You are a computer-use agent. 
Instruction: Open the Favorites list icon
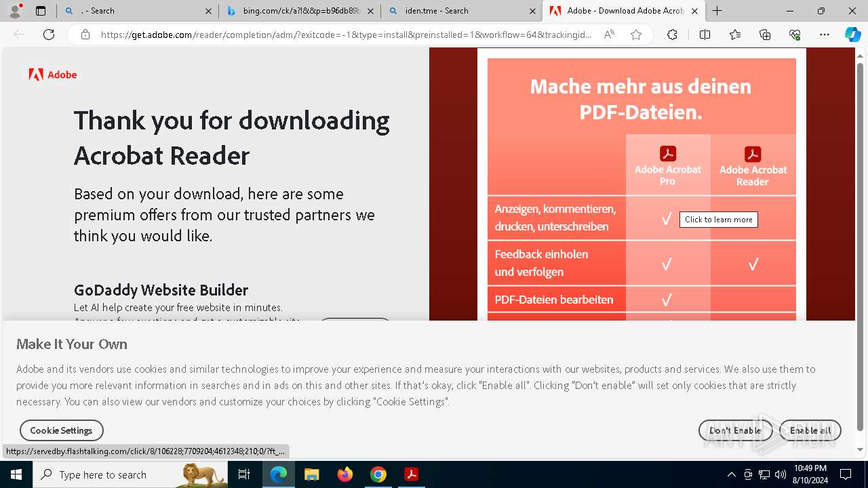(735, 35)
